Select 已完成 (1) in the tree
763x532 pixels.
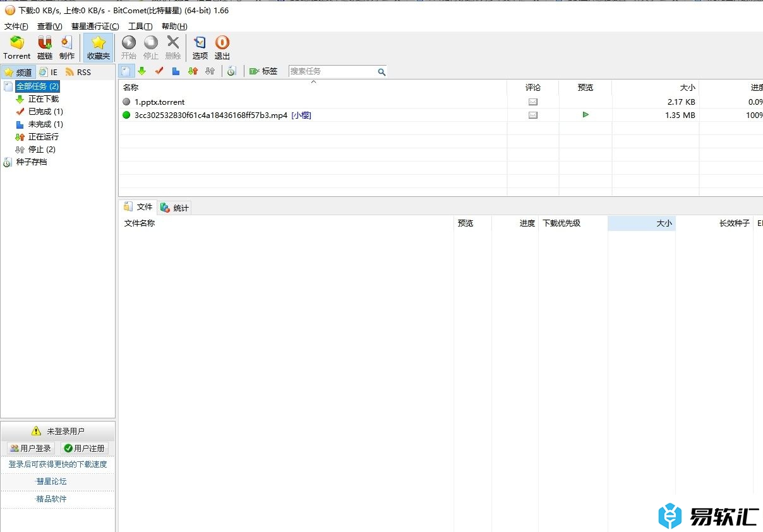[45, 112]
